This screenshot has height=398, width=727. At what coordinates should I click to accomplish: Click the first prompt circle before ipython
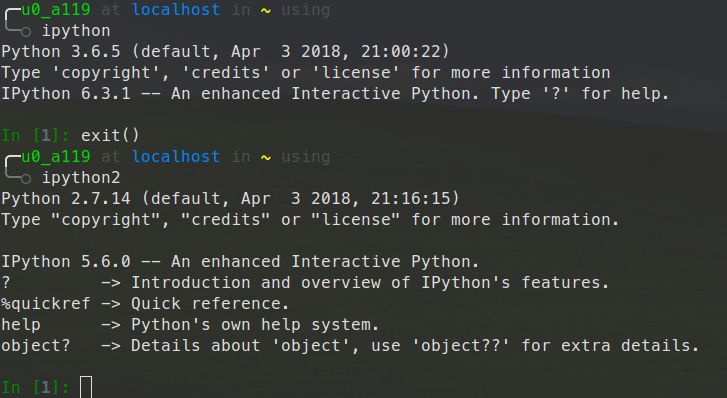[26, 32]
